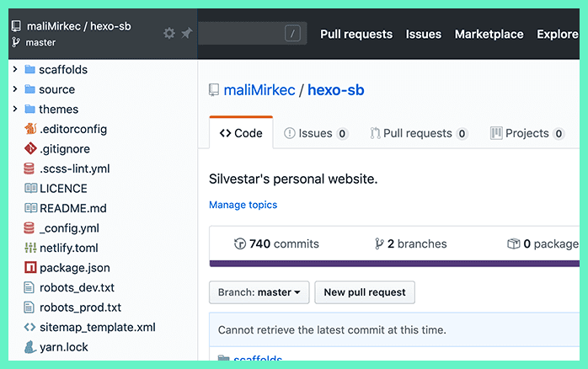Select .scss-lint.yml in the sidebar tree
Image resolution: width=588 pixels, height=369 pixels.
click(x=75, y=168)
